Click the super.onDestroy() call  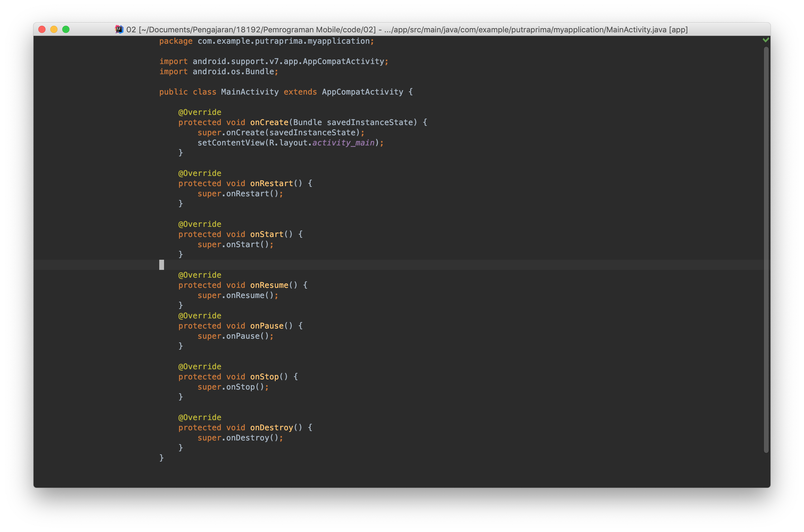(240, 438)
